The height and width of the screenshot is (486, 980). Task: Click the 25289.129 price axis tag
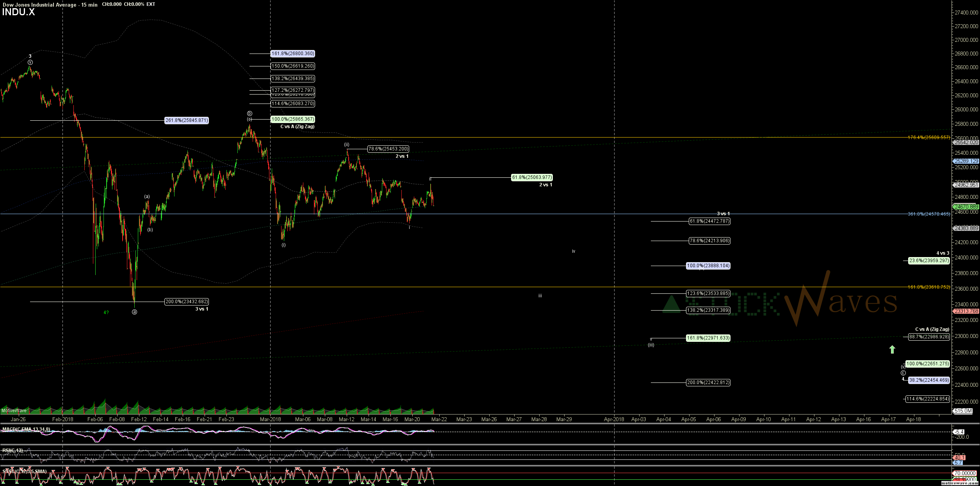click(966, 161)
